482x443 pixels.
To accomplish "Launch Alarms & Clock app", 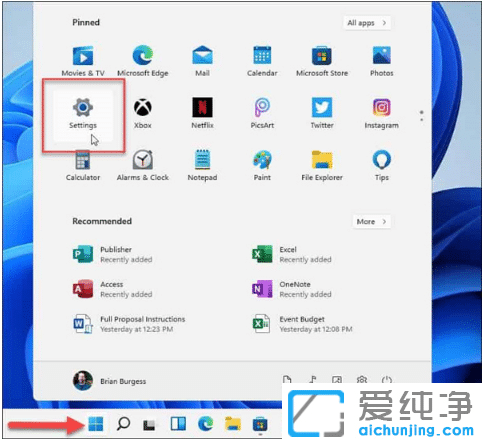I will click(143, 166).
